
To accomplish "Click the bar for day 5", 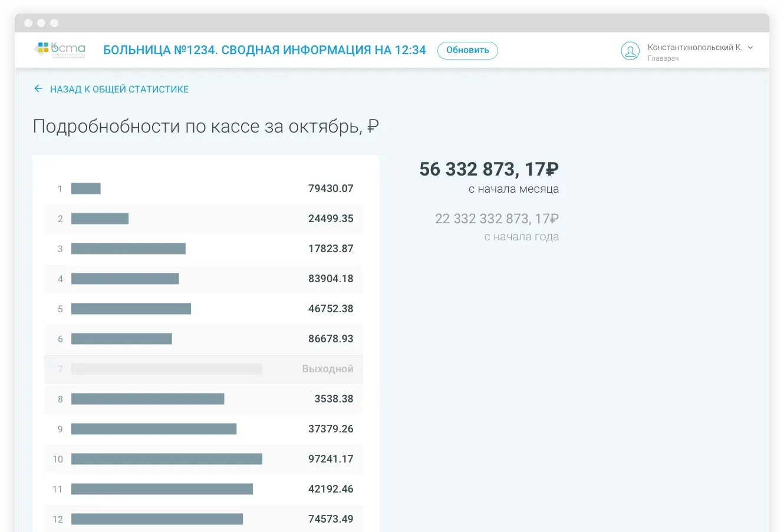I will 131,309.
